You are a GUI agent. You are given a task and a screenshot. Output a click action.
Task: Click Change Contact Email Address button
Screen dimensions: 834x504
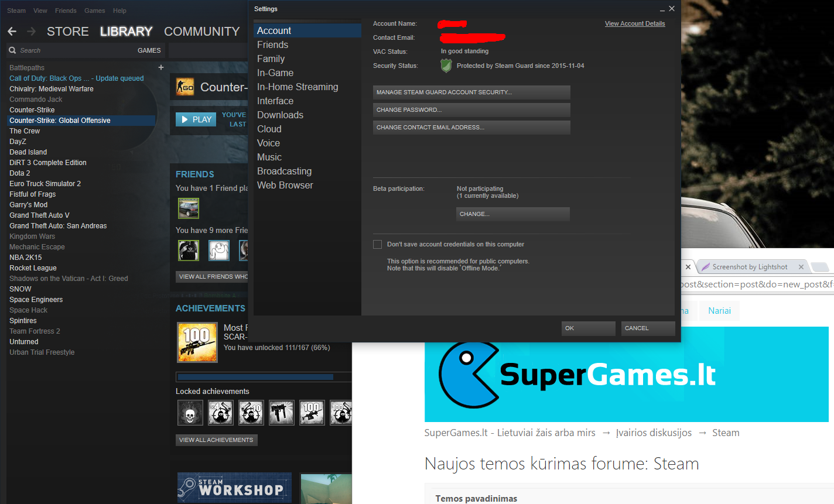pos(471,128)
